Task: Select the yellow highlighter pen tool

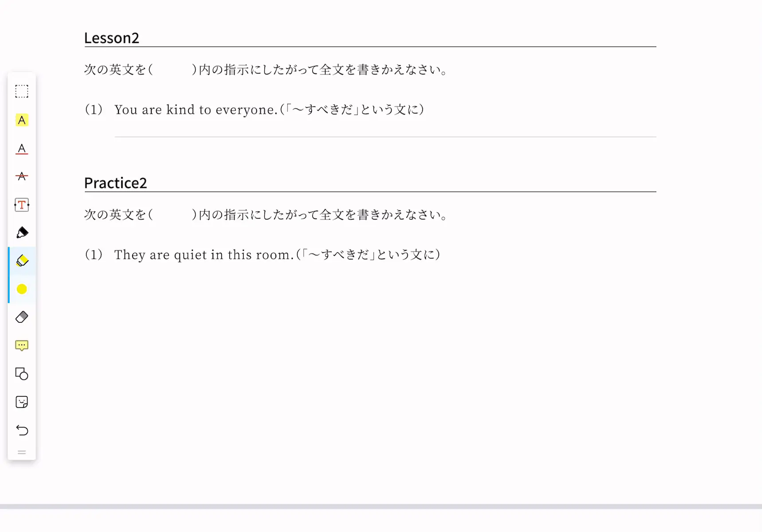Action: 22,261
